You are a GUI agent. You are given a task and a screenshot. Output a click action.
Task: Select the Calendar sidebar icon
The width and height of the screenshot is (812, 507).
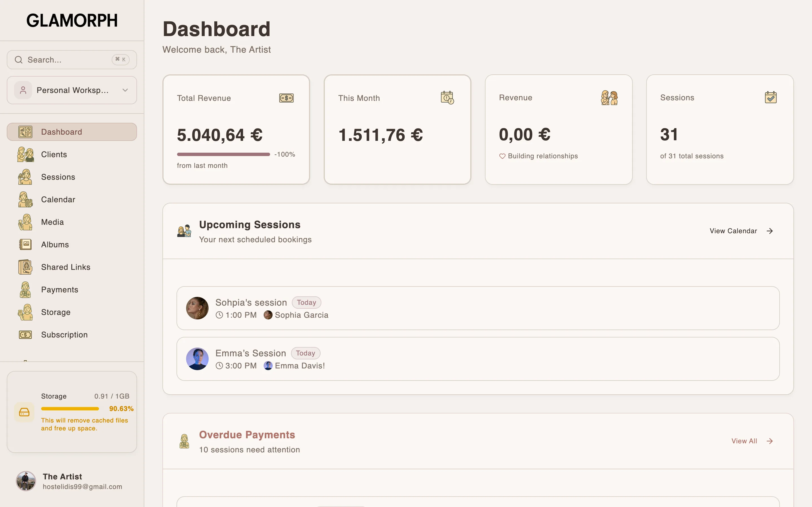(x=25, y=199)
